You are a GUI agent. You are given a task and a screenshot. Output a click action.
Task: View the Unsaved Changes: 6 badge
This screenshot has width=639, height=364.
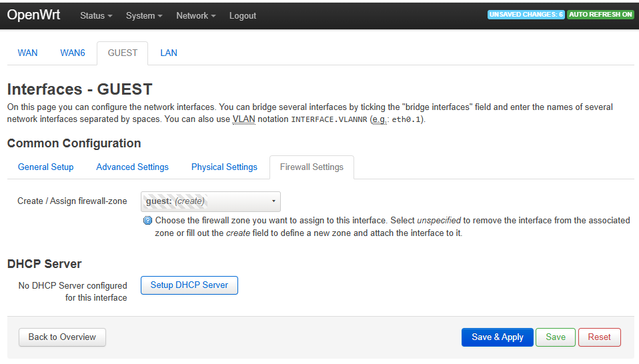pyautogui.click(x=526, y=15)
